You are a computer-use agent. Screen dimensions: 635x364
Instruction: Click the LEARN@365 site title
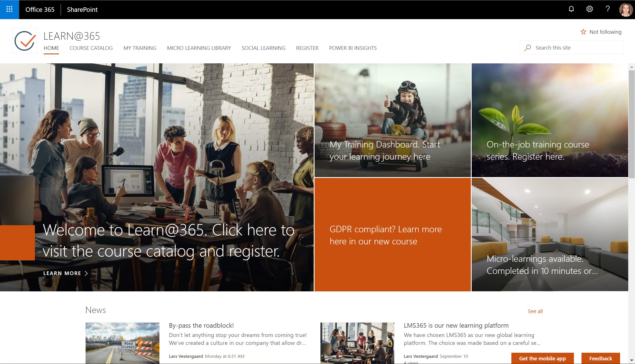72,36
